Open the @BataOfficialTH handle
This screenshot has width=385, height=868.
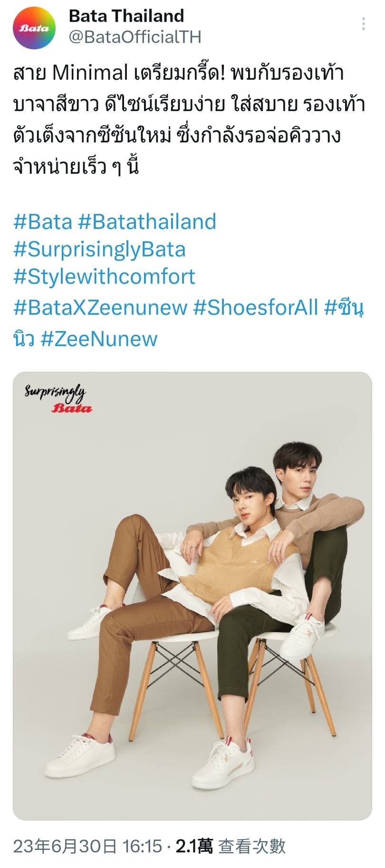pos(135,37)
